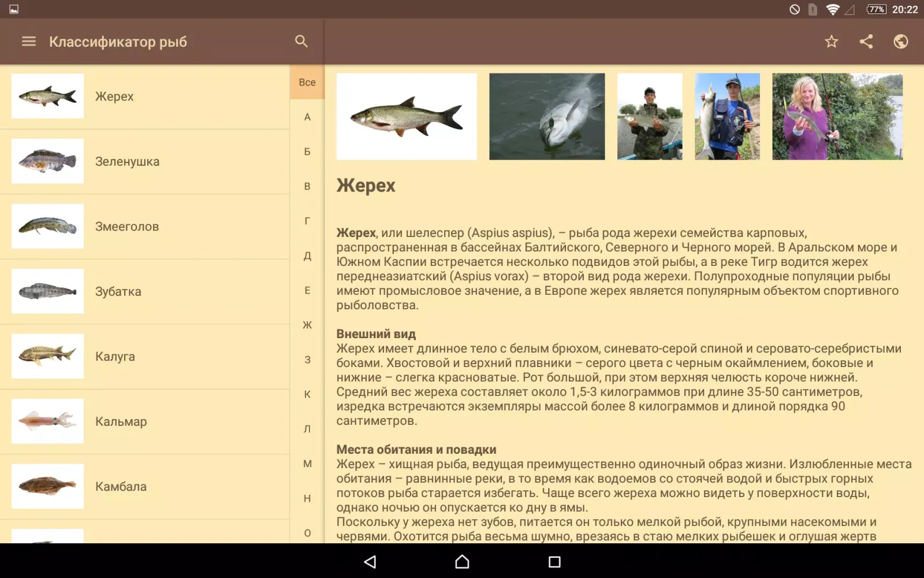Screen dimensions: 924x578
Task: Open Зеленушка from the fish list
Action: (144, 161)
